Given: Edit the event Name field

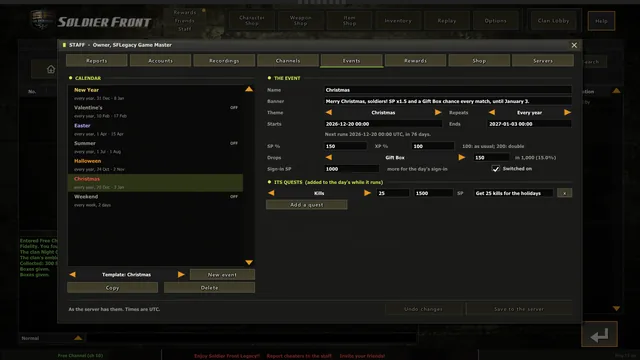Looking at the screenshot, I should click(x=448, y=90).
